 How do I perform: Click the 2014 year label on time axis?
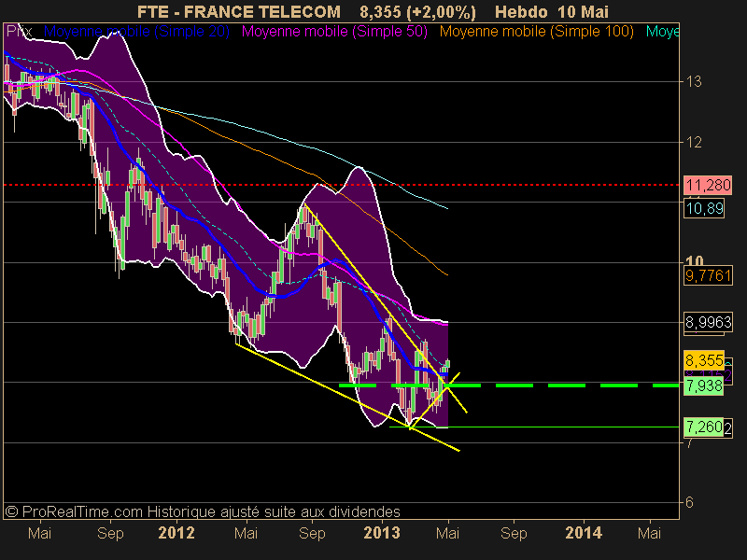(x=584, y=533)
